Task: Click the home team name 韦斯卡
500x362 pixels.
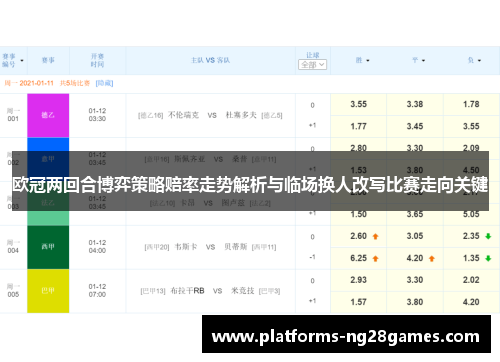Action: 186,247
